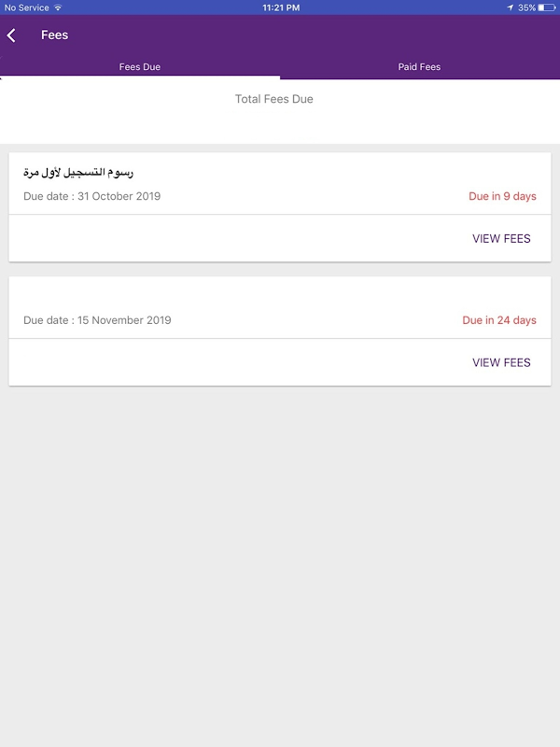This screenshot has height=747, width=560.
Task: Click the red 'Due in 9 days' label
Action: point(502,197)
